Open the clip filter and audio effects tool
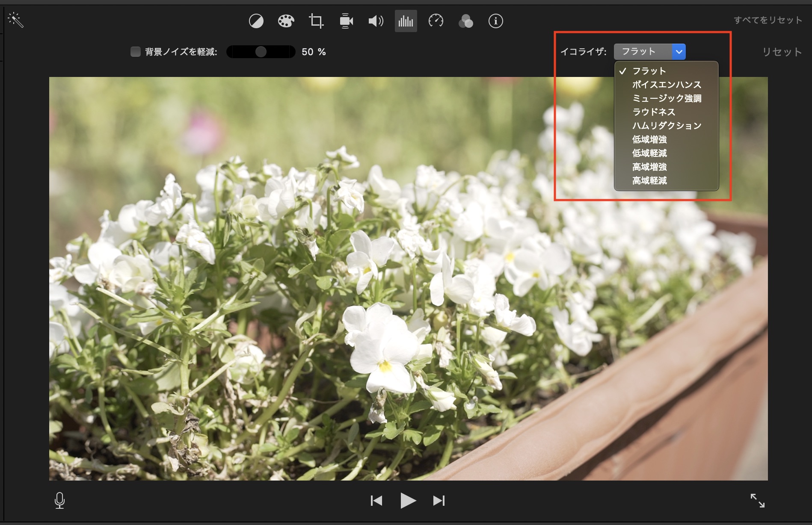The height and width of the screenshot is (525, 812). pyautogui.click(x=466, y=21)
